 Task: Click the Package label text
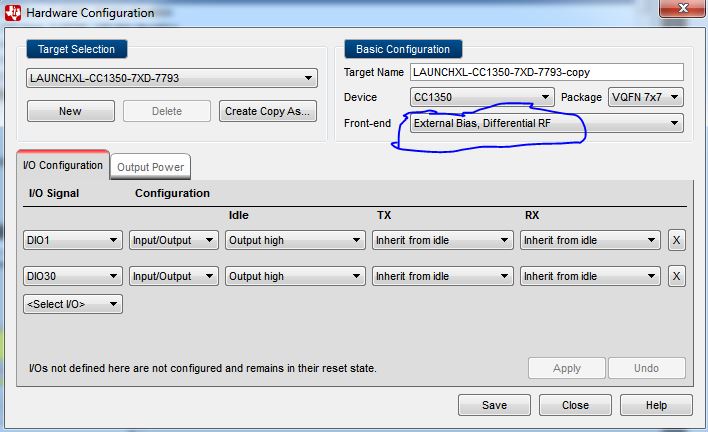tap(581, 97)
